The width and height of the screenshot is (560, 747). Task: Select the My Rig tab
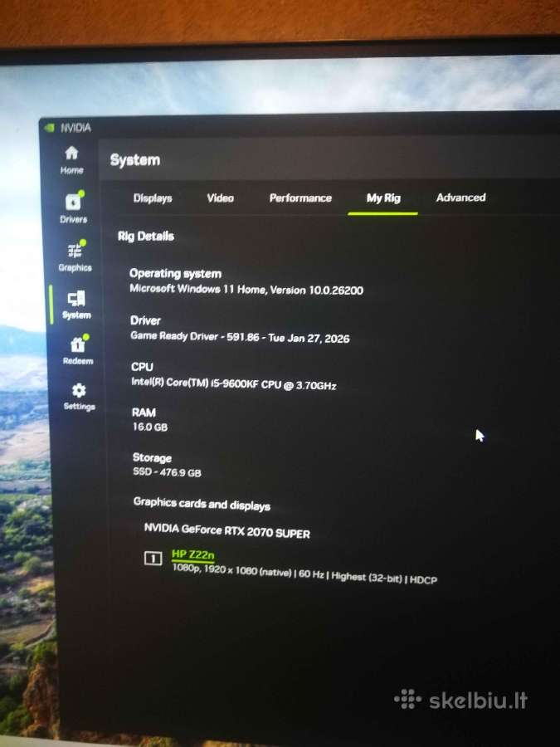[383, 198]
